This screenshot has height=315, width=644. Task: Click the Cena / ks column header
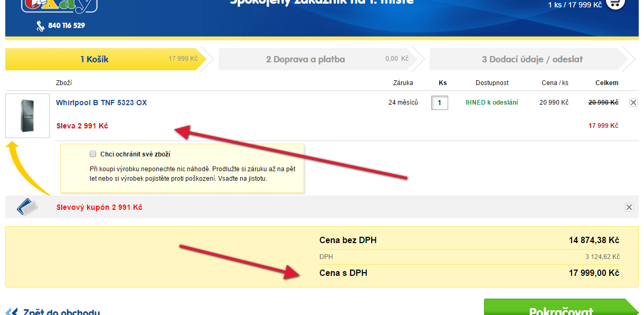click(x=555, y=83)
